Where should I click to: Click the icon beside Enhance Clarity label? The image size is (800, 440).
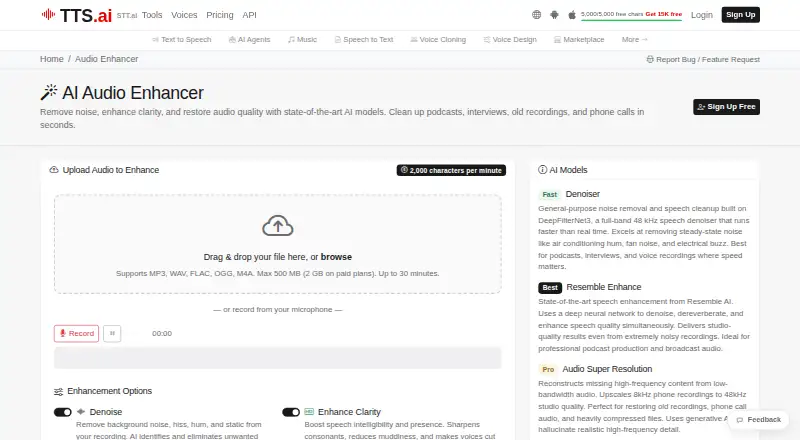click(309, 411)
